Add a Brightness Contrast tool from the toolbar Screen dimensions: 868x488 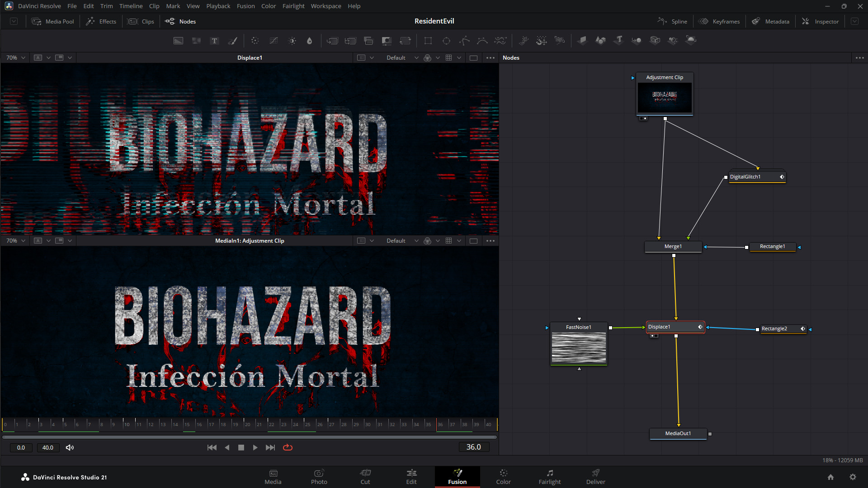coord(292,41)
